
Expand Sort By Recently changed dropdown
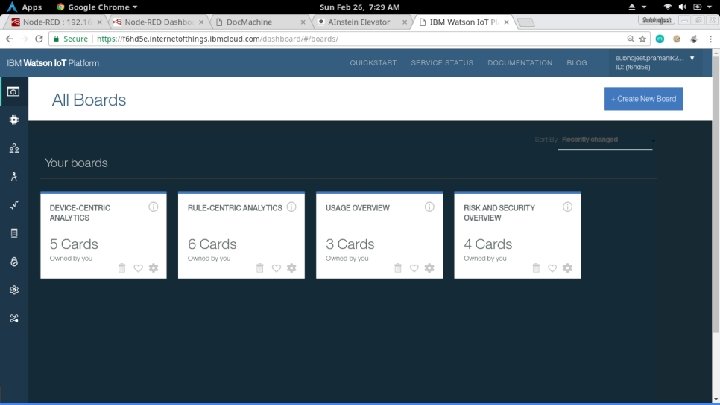pos(605,140)
